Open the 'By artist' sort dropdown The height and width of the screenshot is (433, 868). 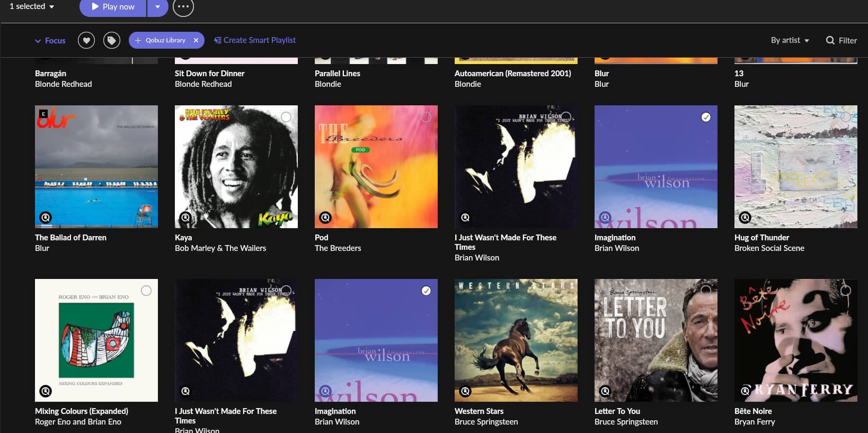pos(790,40)
